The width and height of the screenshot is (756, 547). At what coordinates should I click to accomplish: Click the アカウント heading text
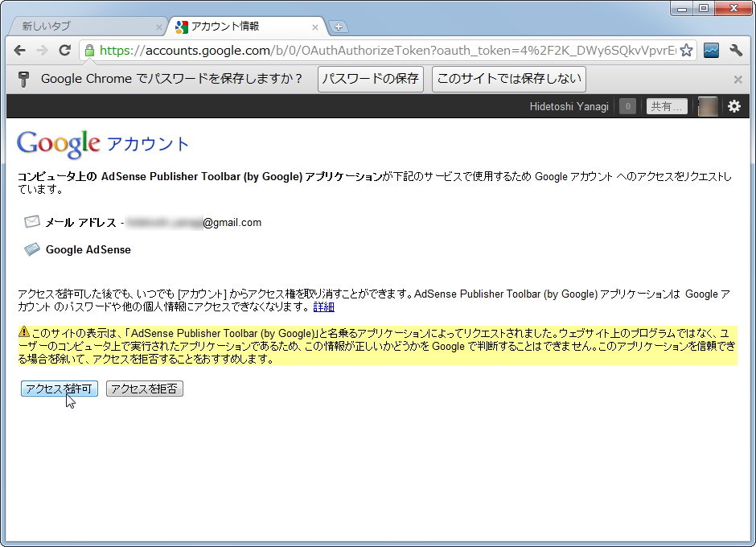(147, 144)
